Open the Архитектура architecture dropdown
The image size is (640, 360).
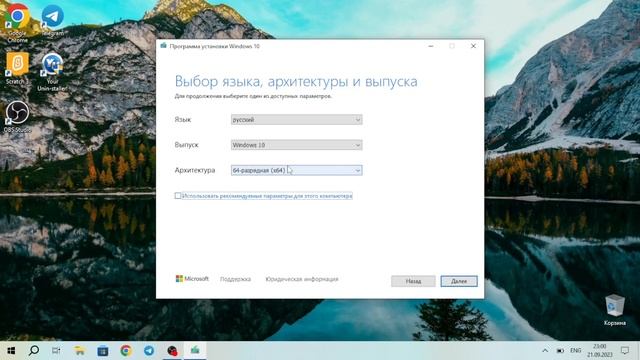click(x=296, y=170)
